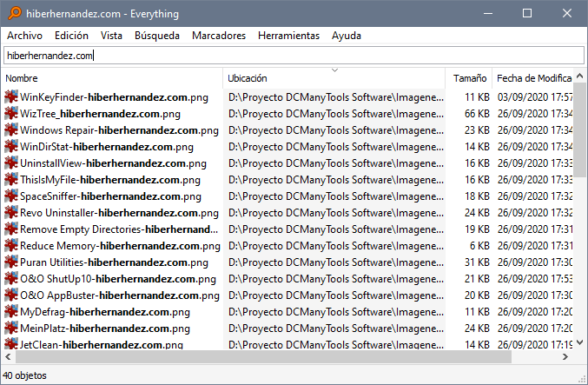The height and width of the screenshot is (385, 588).
Task: Open the Vista menu
Action: [111, 36]
